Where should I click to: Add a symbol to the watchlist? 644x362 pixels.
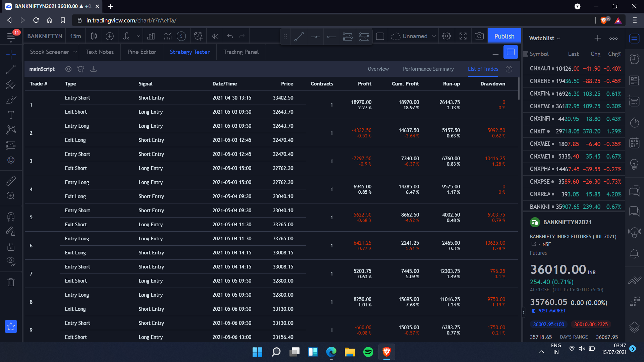point(598,38)
